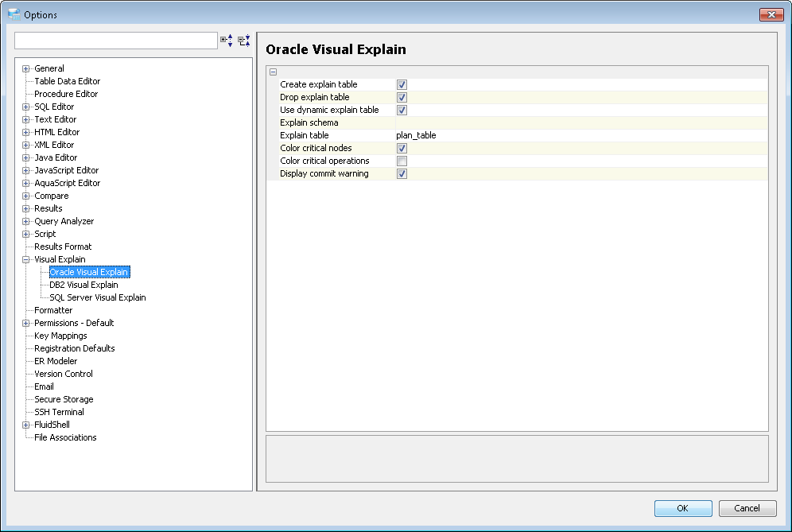This screenshot has height=532, width=792.
Task: Confirm settings with OK button
Action: coord(683,508)
